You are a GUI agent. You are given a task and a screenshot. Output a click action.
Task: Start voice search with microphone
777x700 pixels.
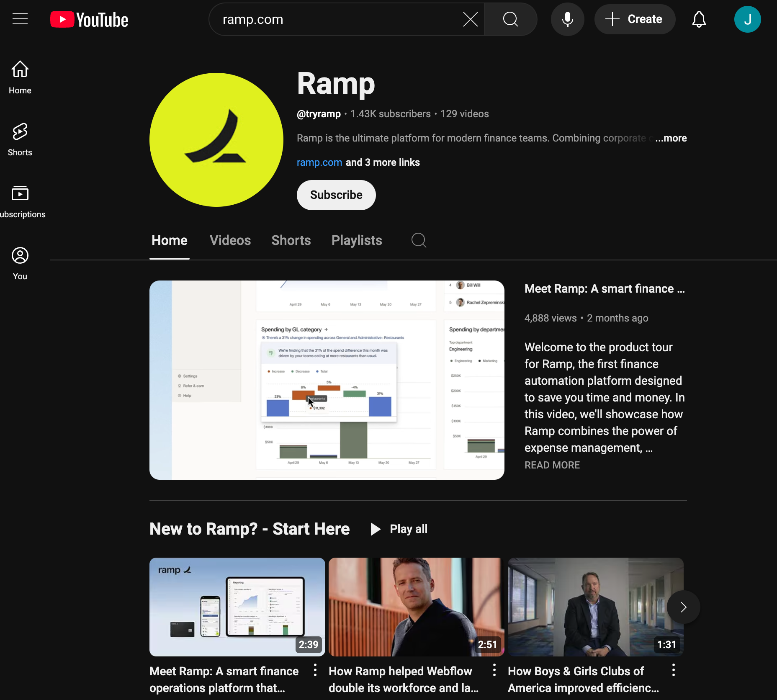pyautogui.click(x=567, y=19)
